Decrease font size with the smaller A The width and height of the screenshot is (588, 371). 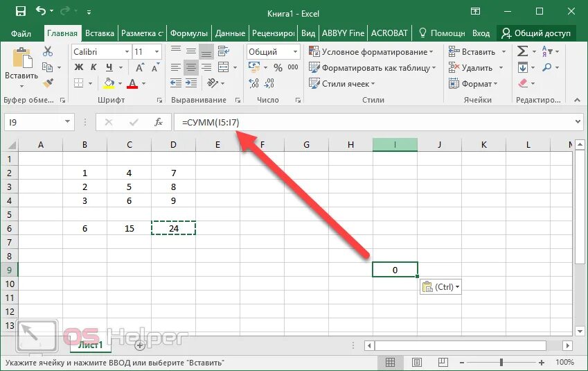(x=155, y=68)
